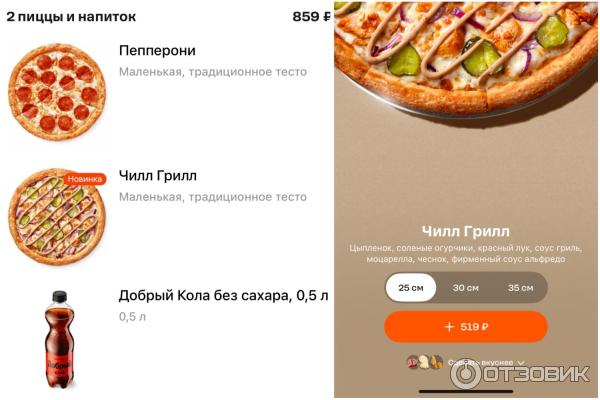Select the 25 см pizza size
The width and height of the screenshot is (600, 400).
pos(411,287)
